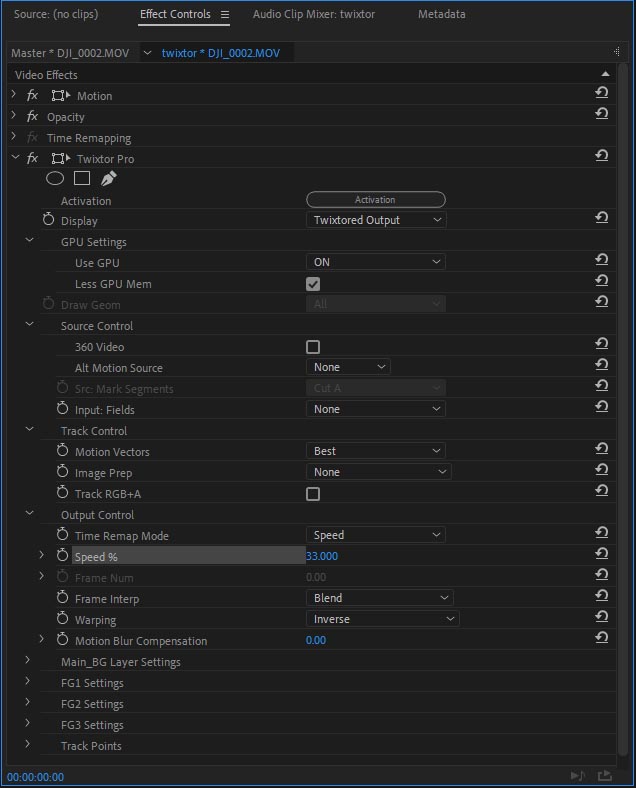636x788 pixels.
Task: Toggle animation stopwatch for Motion Vectors
Action: [x=62, y=450]
